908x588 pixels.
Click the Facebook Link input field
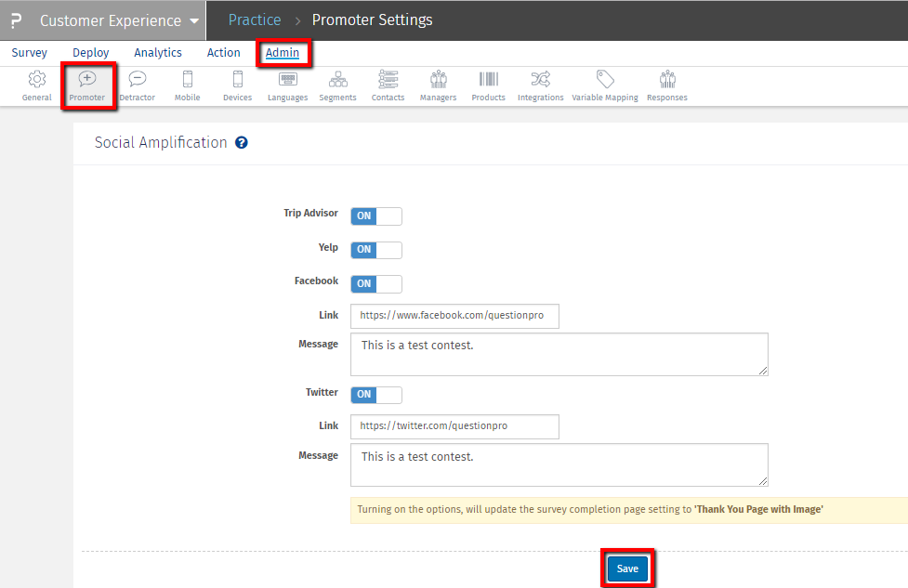pos(454,316)
